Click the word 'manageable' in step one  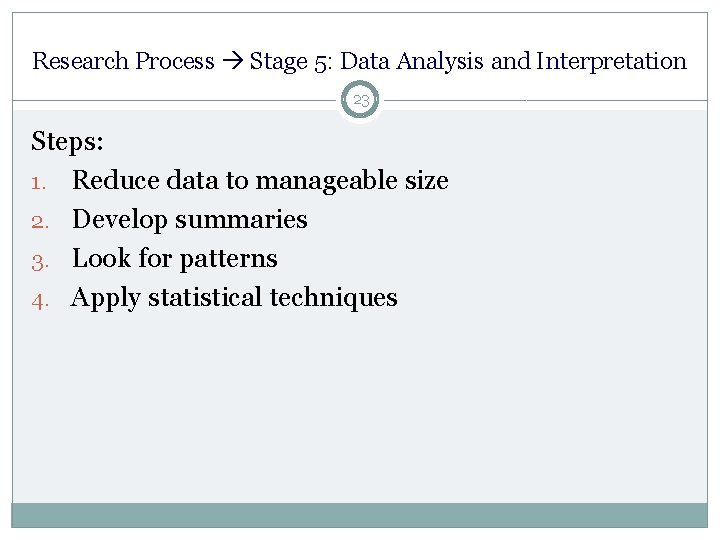point(326,180)
